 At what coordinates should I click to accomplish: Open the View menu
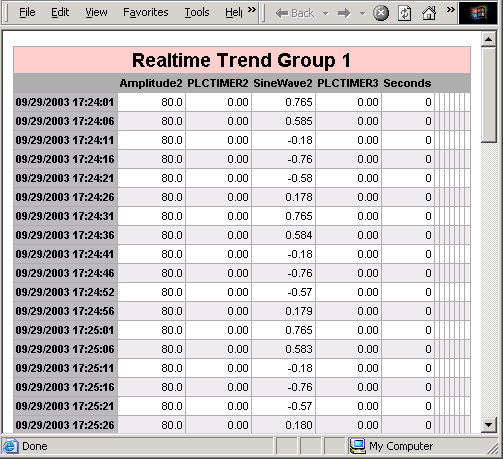click(96, 13)
